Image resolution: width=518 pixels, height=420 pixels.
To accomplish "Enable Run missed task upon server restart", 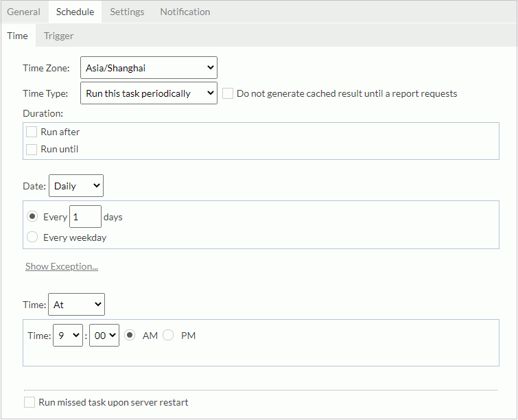I will [x=30, y=402].
